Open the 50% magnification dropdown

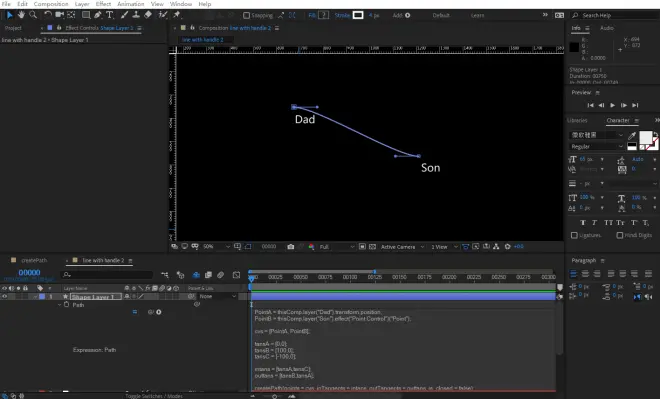217,247
